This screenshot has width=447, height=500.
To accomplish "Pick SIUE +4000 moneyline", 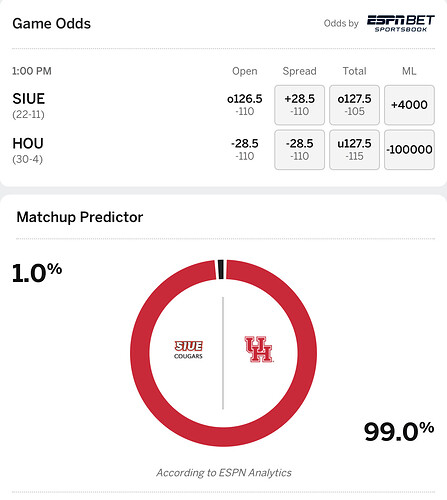I will coord(409,105).
